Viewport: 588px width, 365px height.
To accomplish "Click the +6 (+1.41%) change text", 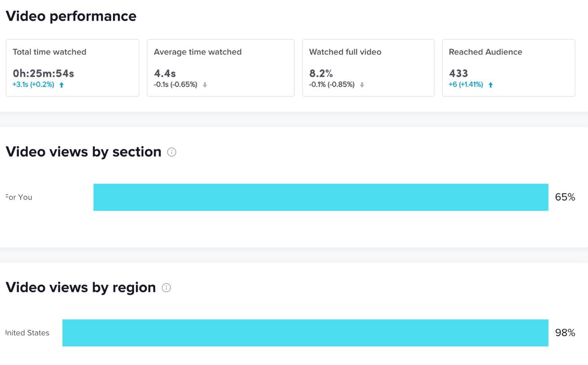I will (x=466, y=85).
